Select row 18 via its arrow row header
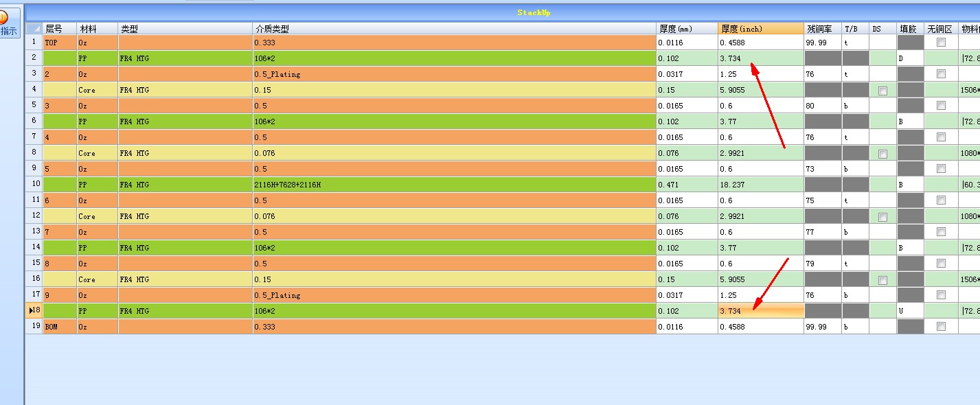Screen dimensions: 980x405 pyautogui.click(x=34, y=311)
